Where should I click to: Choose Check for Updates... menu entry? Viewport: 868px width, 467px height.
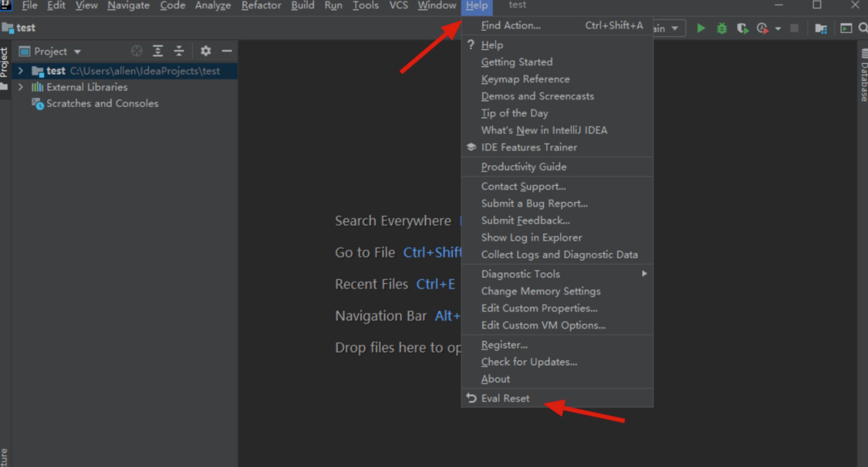pos(529,362)
